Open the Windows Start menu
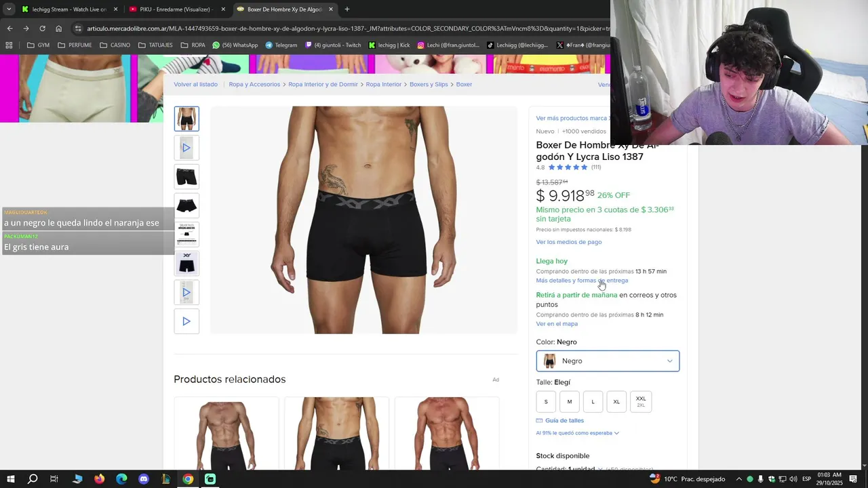Screen dimensions: 868x488 point(11,479)
